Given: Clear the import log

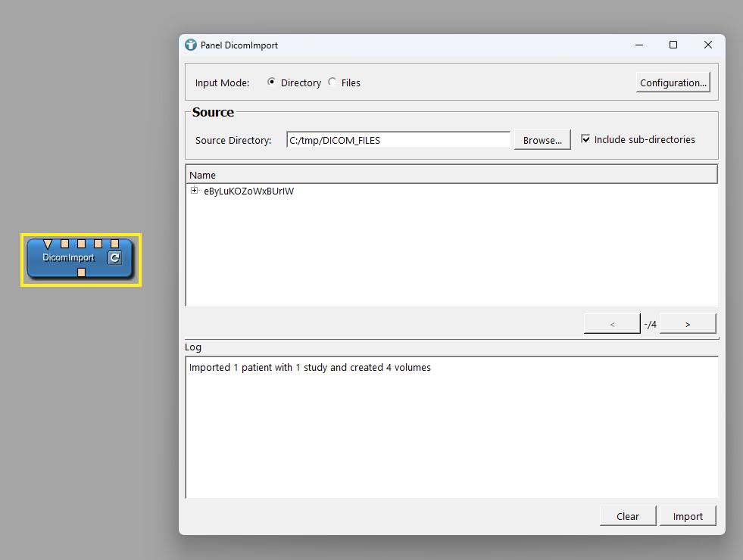Looking at the screenshot, I should click(x=628, y=516).
